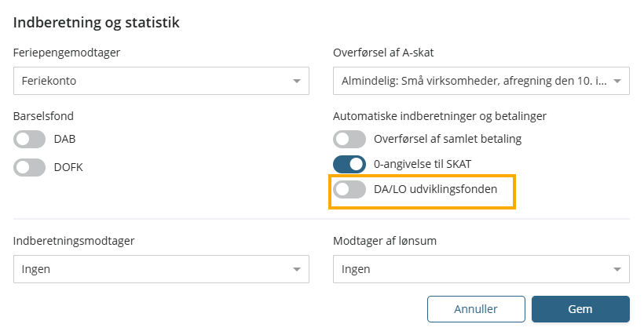Turn on the DOFK toggle

coord(30,167)
